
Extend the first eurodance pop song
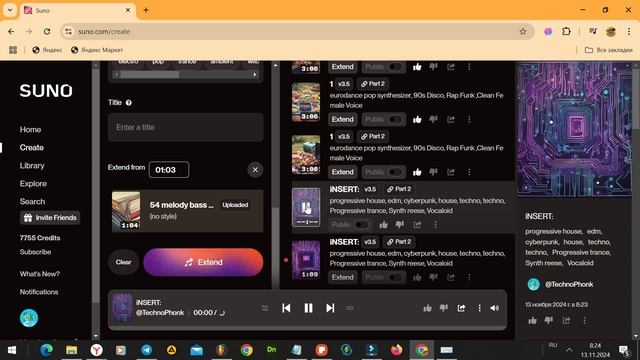(x=342, y=119)
